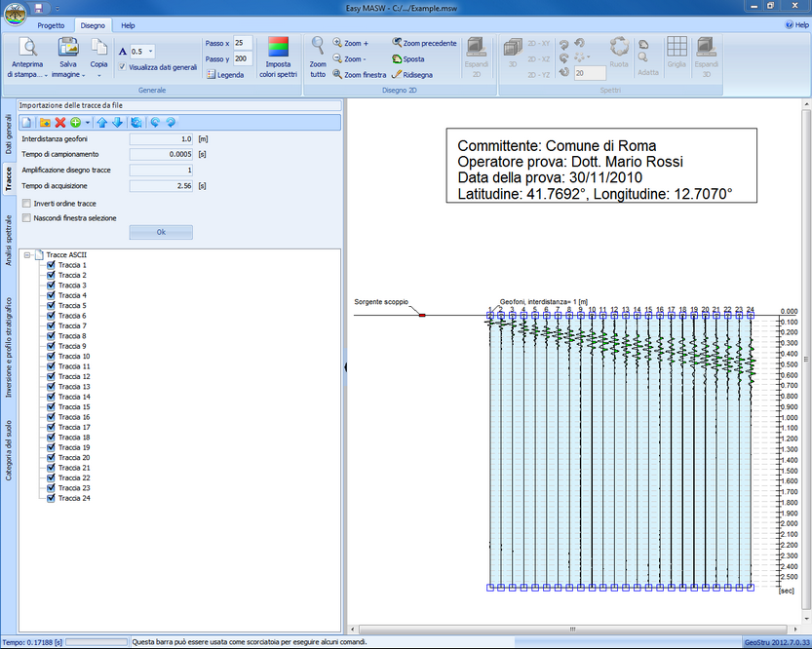812x649 pixels.
Task: Click the Ok button in traces panel
Action: [161, 232]
